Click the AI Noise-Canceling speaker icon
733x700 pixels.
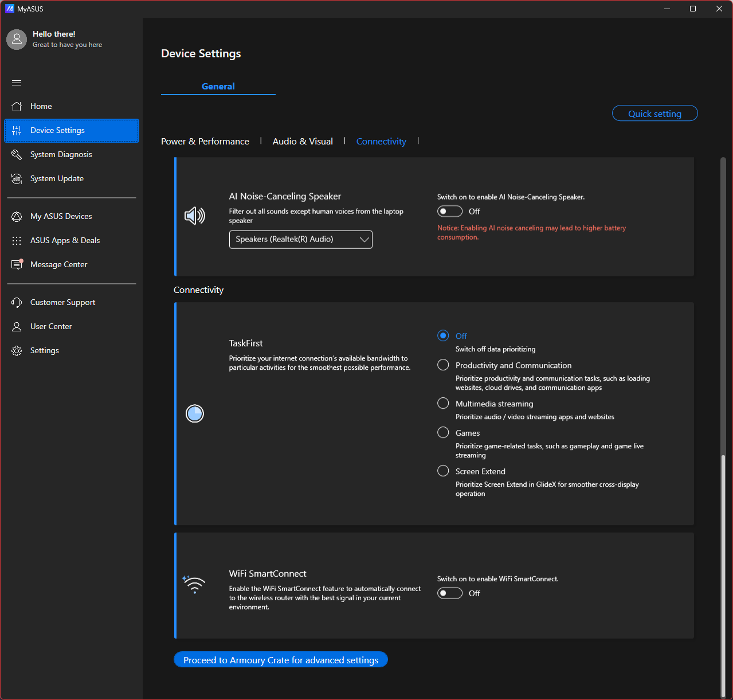coord(195,216)
